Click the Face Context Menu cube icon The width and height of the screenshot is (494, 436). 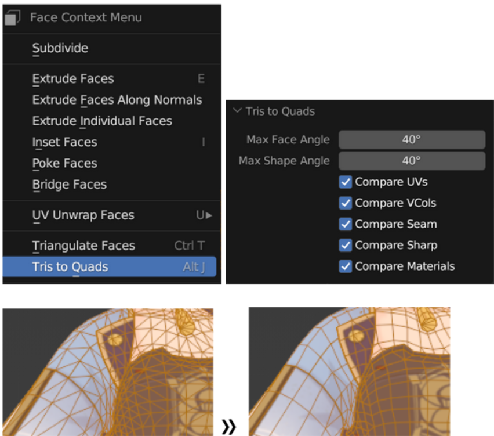click(x=12, y=18)
